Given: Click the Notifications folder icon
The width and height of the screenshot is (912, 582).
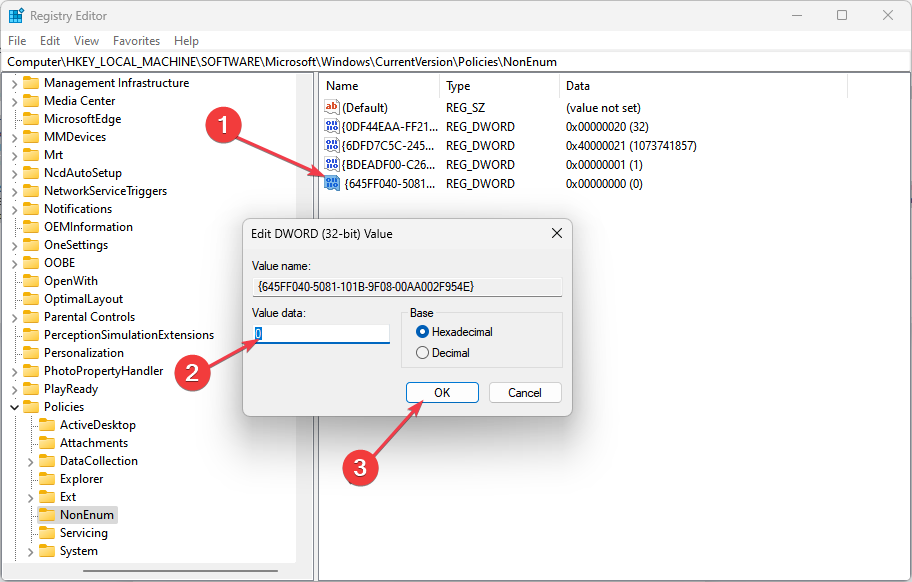Looking at the screenshot, I should [31, 209].
